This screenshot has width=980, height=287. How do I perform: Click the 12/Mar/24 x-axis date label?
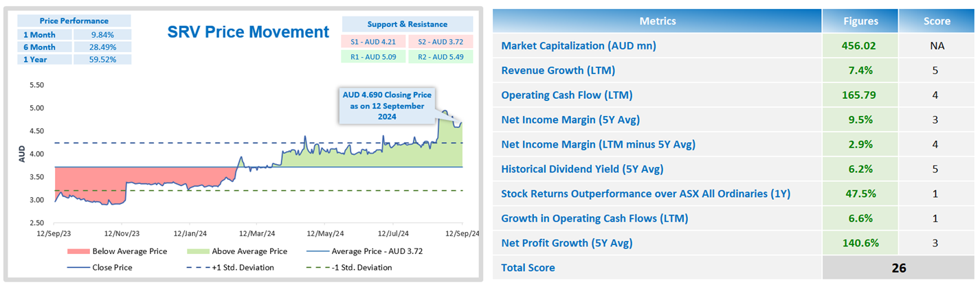(257, 234)
